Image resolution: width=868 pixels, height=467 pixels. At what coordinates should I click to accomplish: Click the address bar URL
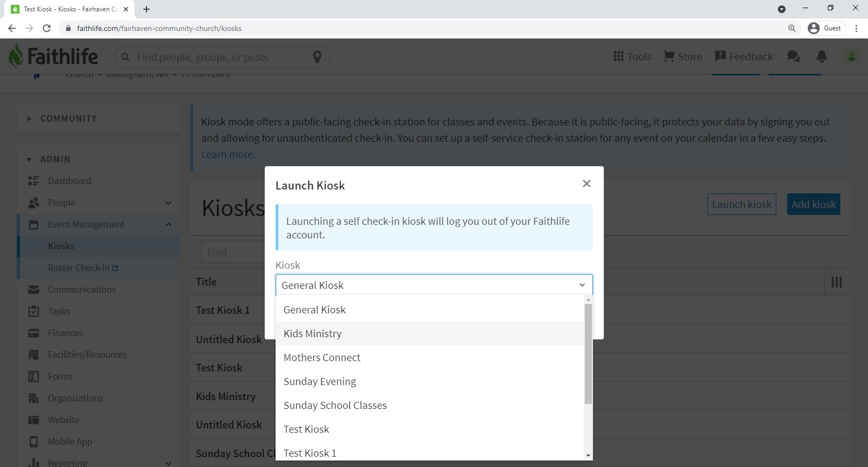click(159, 28)
